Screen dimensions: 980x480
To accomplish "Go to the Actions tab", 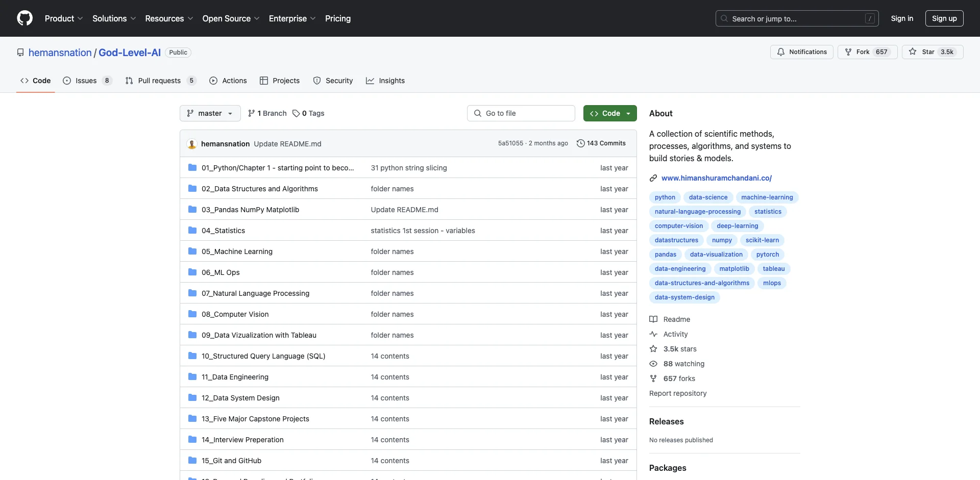I will coord(228,81).
